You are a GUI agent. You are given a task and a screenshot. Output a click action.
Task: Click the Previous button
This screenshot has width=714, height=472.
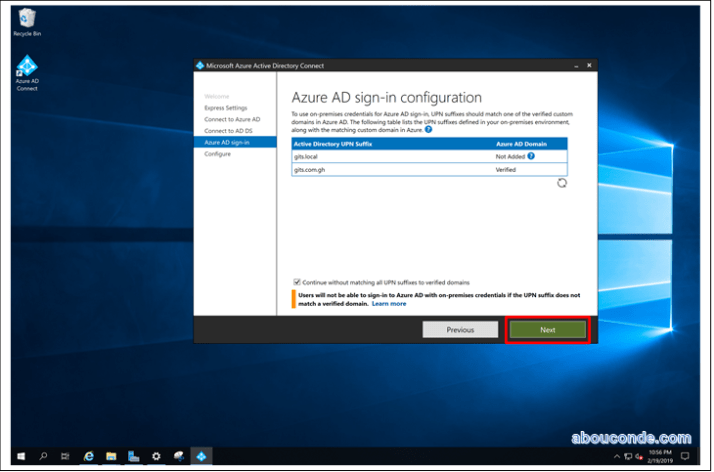460,329
